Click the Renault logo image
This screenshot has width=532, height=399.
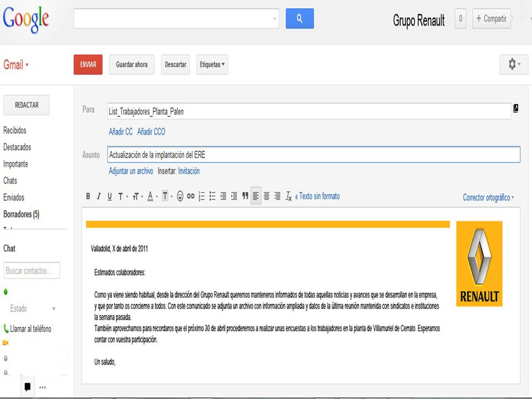click(479, 264)
